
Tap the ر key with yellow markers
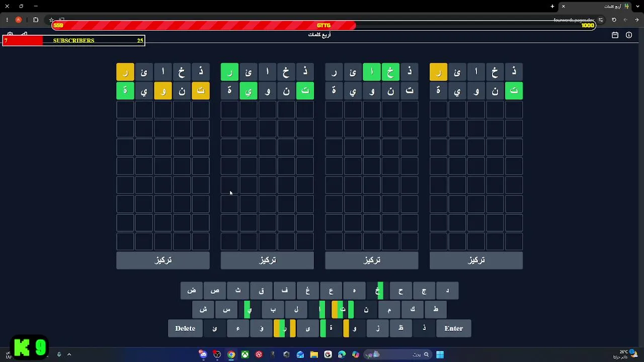click(x=285, y=328)
